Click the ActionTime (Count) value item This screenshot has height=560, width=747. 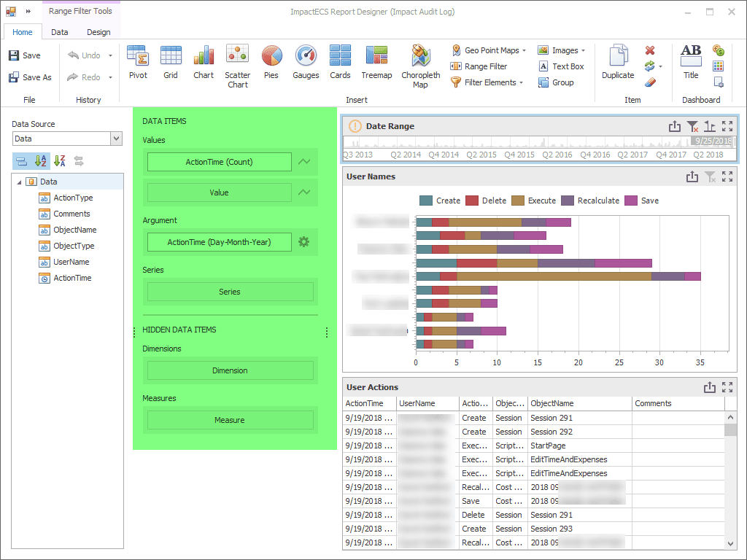(219, 162)
